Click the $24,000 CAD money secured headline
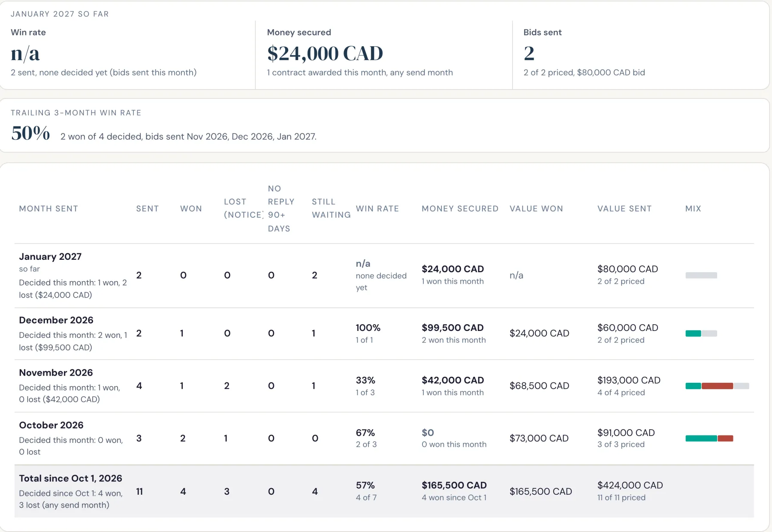The image size is (772, 532). click(325, 54)
